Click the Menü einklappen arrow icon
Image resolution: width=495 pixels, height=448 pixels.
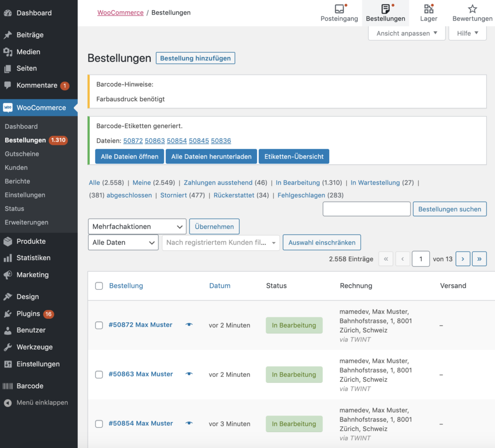pos(8,403)
